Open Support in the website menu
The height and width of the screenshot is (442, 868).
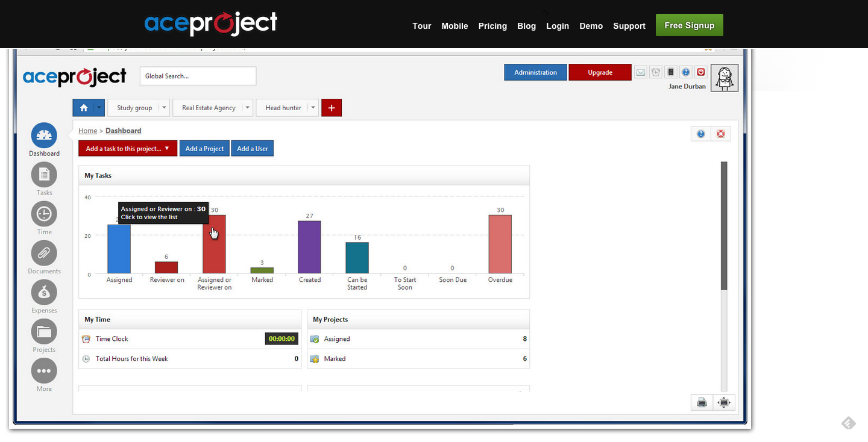[629, 26]
